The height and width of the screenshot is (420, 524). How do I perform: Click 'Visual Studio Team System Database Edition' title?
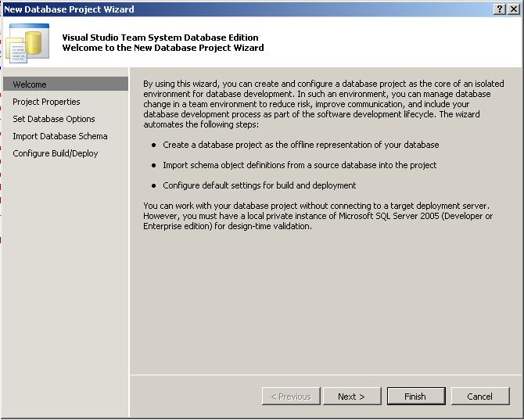160,38
